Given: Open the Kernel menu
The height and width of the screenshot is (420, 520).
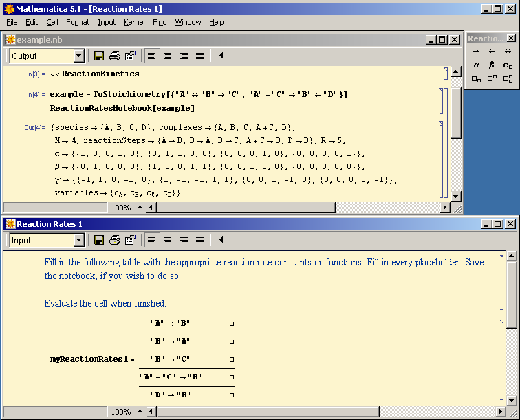Looking at the screenshot, I should pos(134,22).
